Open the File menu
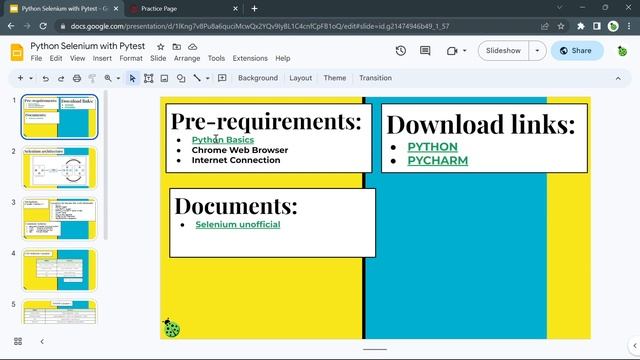 (x=36, y=58)
